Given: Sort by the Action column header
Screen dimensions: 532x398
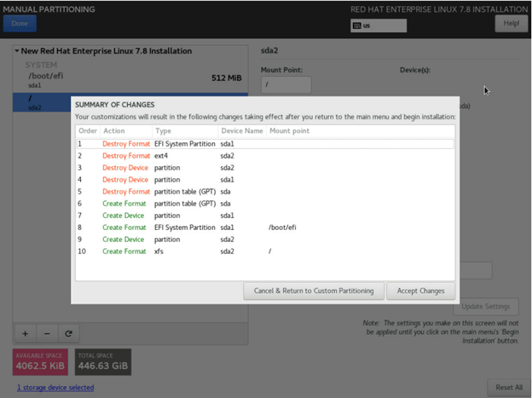Looking at the screenshot, I should (114, 131).
